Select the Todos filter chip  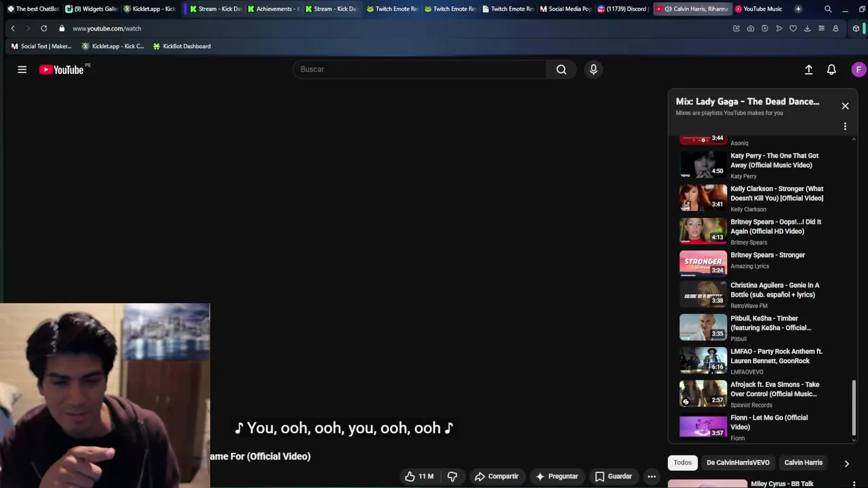(x=683, y=463)
